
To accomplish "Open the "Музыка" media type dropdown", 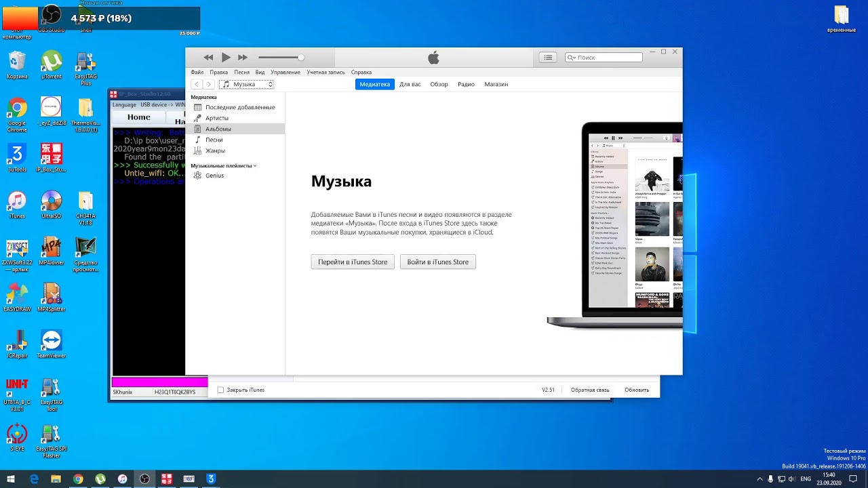I will coord(246,84).
